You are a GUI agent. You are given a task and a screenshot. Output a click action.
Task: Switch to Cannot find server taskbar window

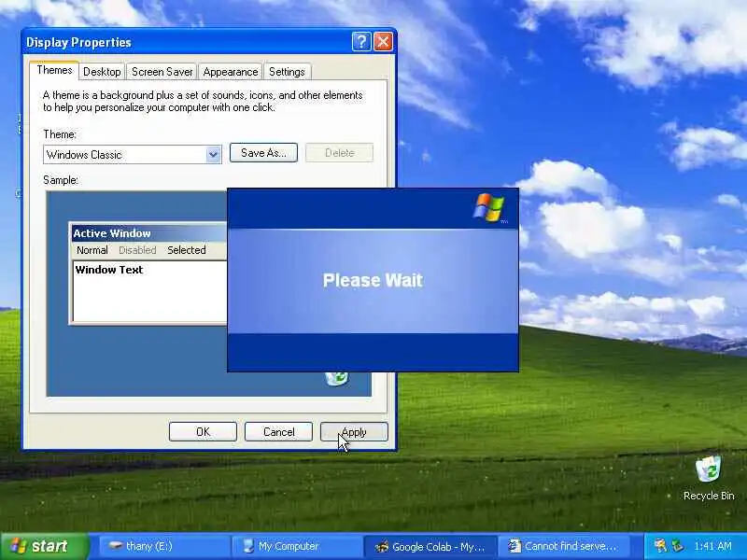pyautogui.click(x=563, y=546)
